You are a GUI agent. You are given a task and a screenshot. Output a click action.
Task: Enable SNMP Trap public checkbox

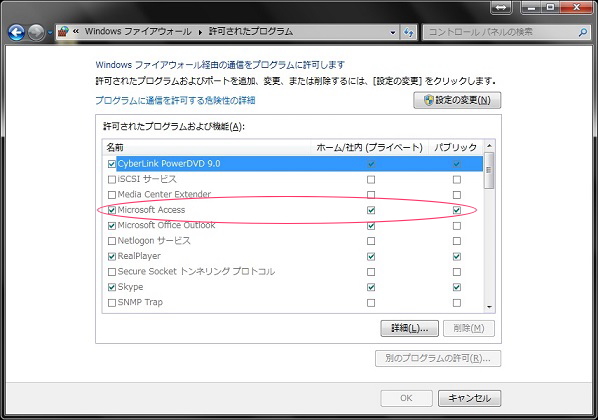tap(457, 303)
